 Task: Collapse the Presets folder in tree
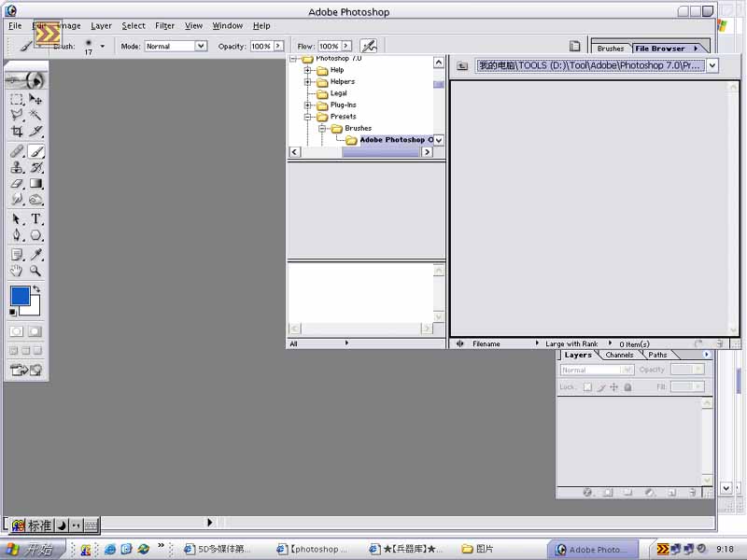308,117
